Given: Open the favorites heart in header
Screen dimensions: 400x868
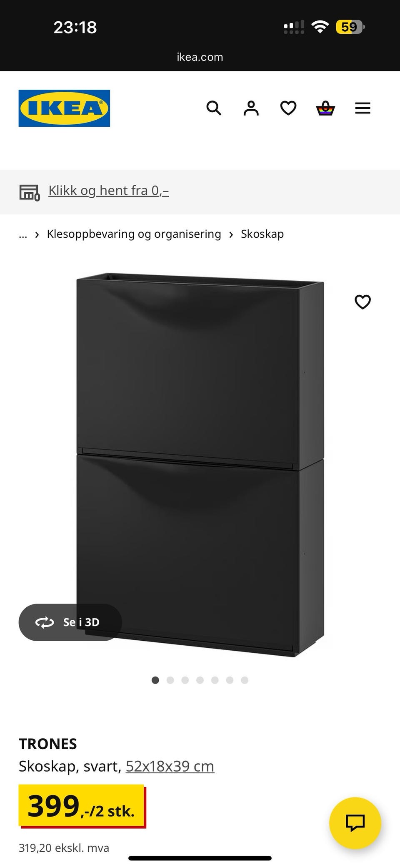Looking at the screenshot, I should click(288, 108).
